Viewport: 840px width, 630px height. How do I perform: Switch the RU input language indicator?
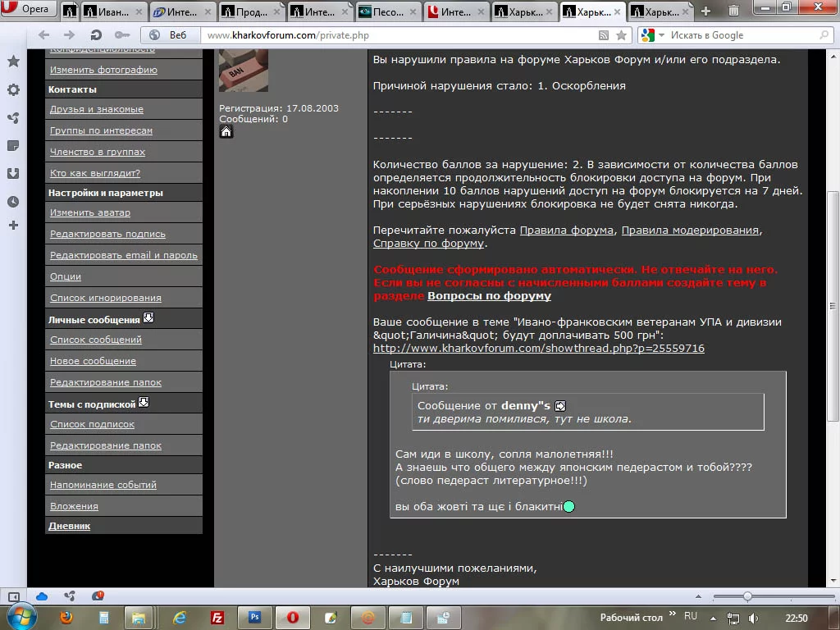691,616
